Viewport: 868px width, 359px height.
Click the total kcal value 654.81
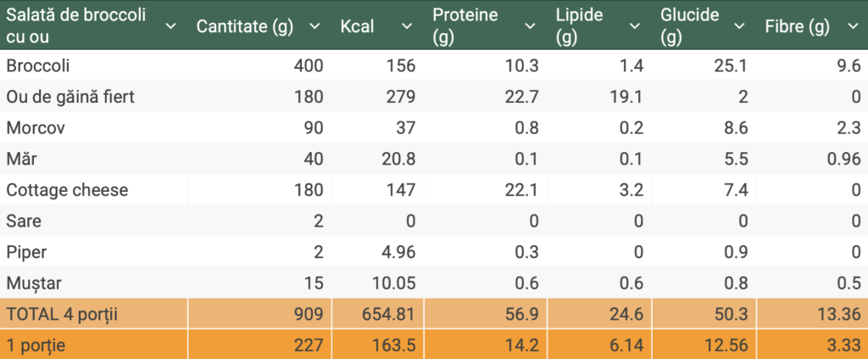387,314
